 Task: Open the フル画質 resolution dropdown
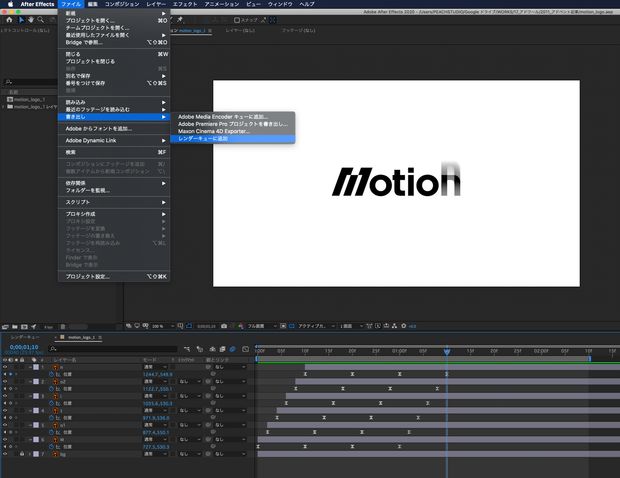[x=262, y=326]
